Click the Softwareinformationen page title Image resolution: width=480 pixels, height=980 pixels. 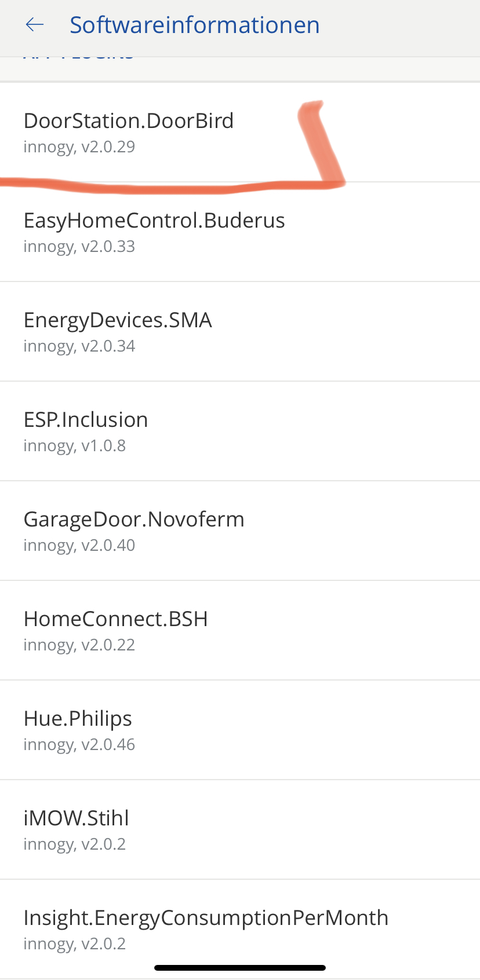tap(194, 25)
